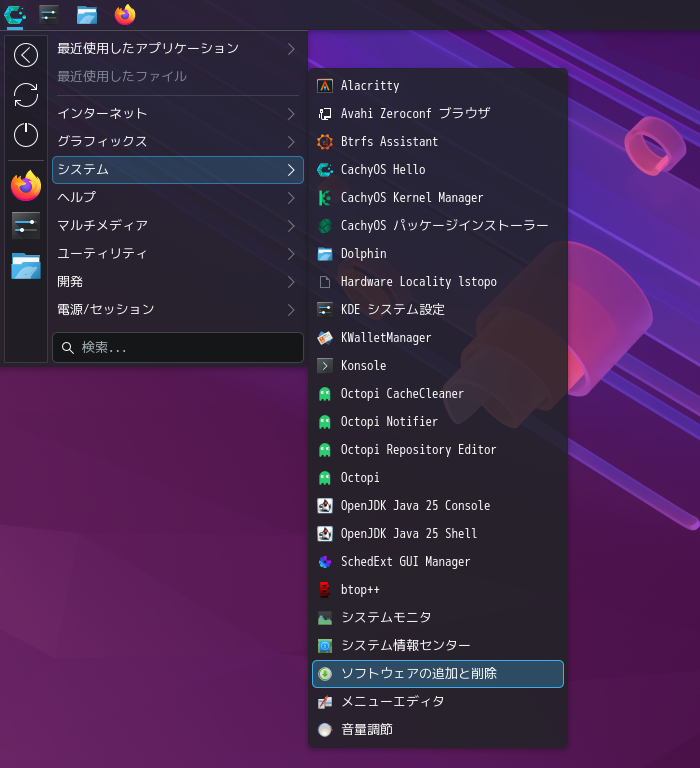Screen dimensions: 700x768
Task: Launch 音量調節 icon
Action: 325,729
